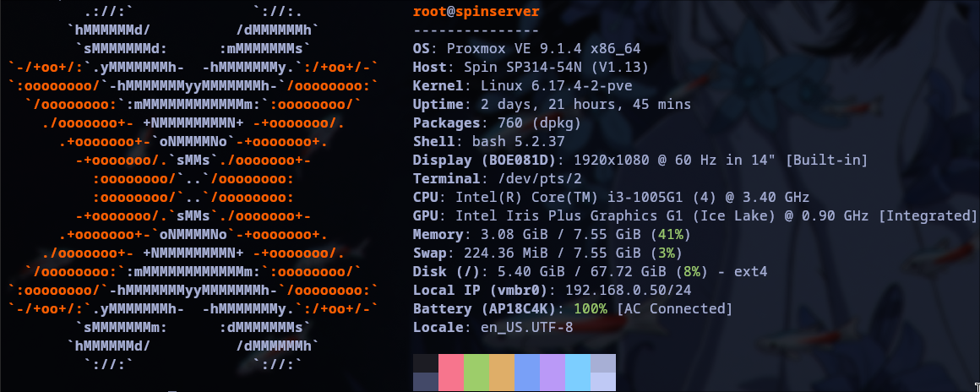Screen dimensions: 980x392
Task: Select the "[AC Connected]" battery status
Action: pos(673,309)
